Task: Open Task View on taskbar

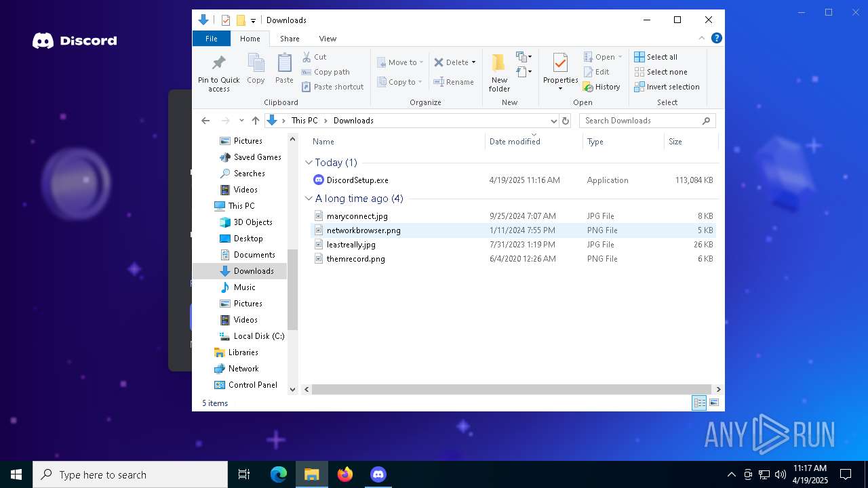Action: point(244,474)
